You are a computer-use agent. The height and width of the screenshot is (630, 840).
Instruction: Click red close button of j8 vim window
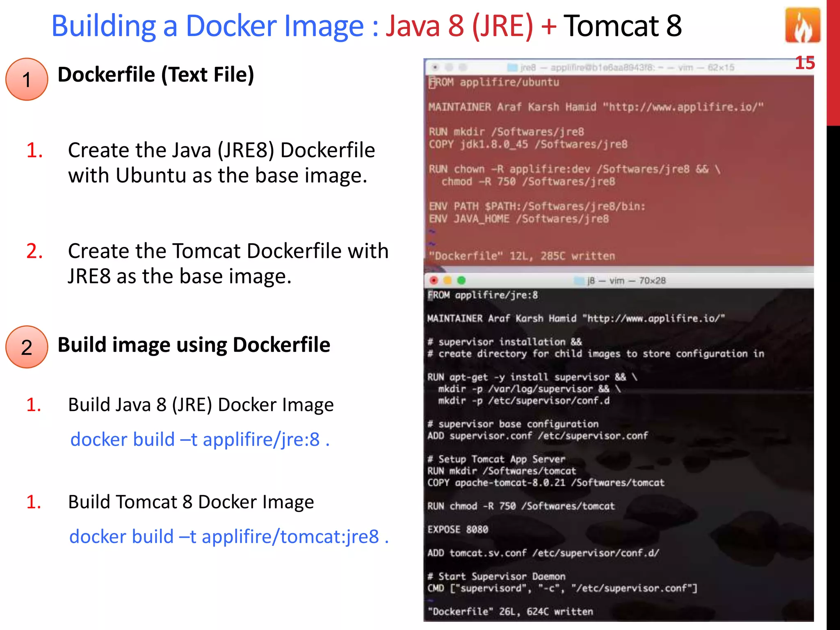[x=434, y=281]
